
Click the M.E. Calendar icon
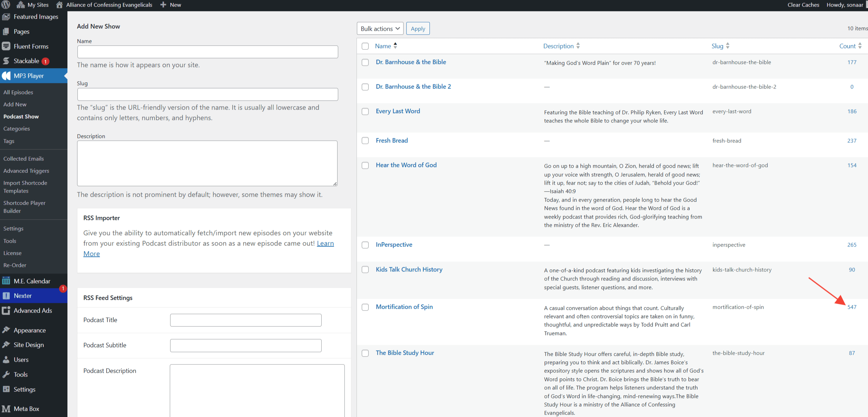click(x=6, y=281)
